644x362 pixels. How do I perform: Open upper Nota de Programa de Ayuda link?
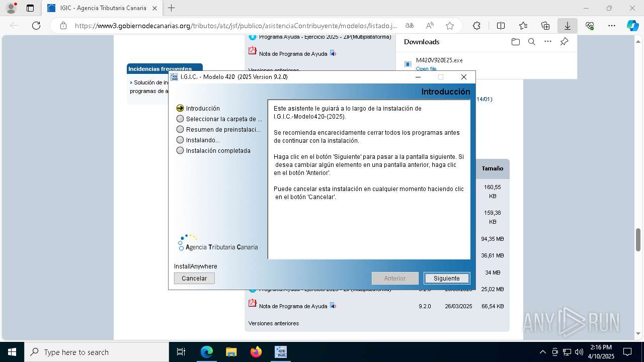coord(293,53)
